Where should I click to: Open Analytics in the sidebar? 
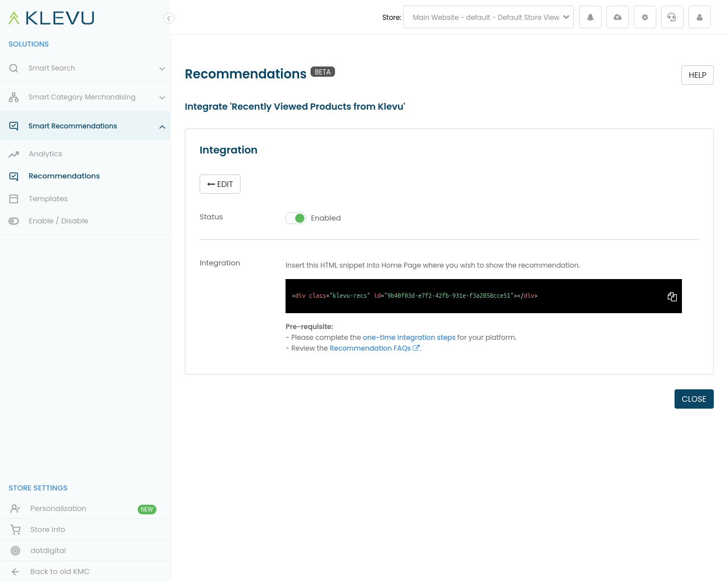pos(45,154)
